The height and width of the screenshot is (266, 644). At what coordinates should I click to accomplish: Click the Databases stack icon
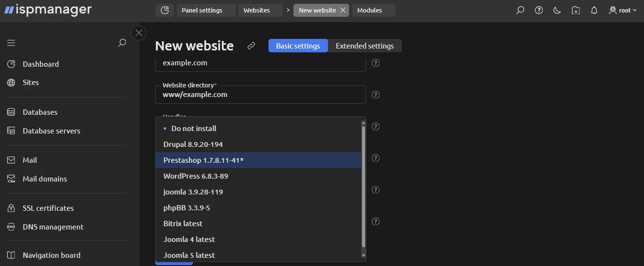pos(12,112)
